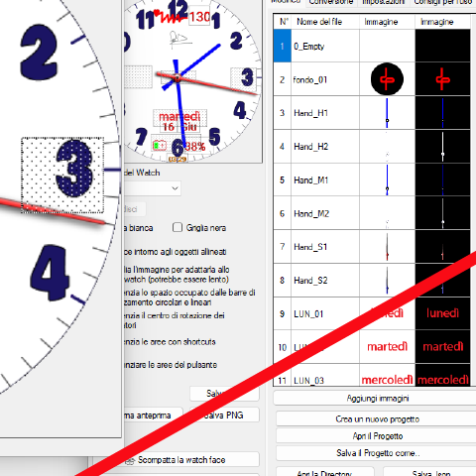Select the Hand_S1 file name
This screenshot has height=476, width=476.
[x=310, y=247]
